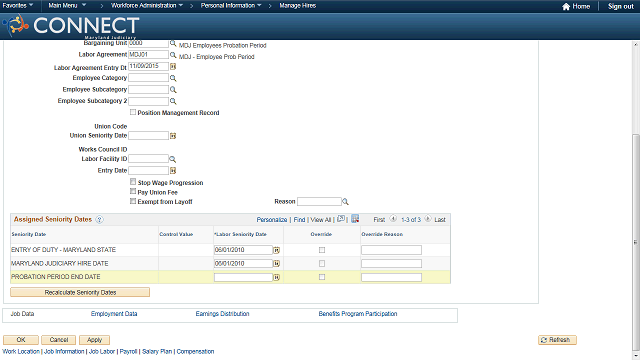The width and height of the screenshot is (640, 360).
Task: Click Override Reason field for Entry of Duty
Action: pos(391,250)
